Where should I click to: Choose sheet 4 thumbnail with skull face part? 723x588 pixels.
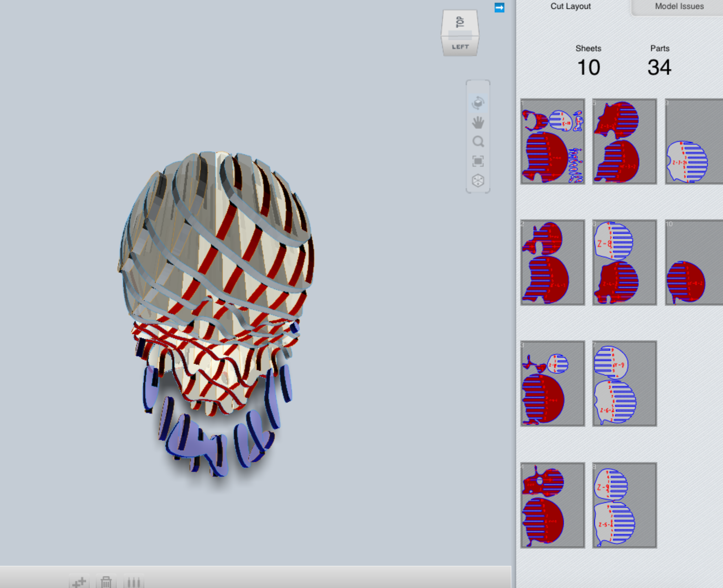click(552, 505)
